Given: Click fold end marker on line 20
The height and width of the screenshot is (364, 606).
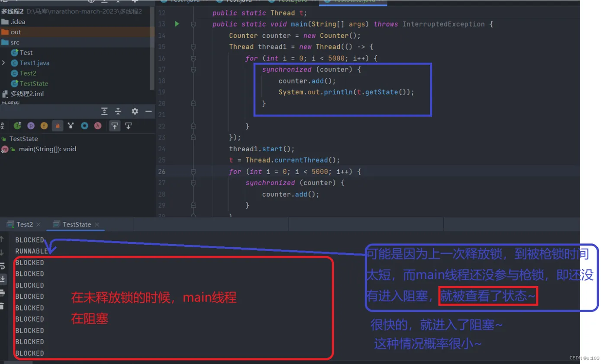Looking at the screenshot, I should [x=193, y=103].
